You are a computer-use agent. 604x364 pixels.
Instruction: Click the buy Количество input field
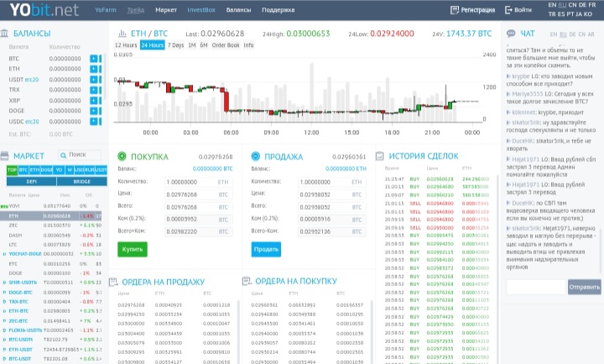point(198,182)
